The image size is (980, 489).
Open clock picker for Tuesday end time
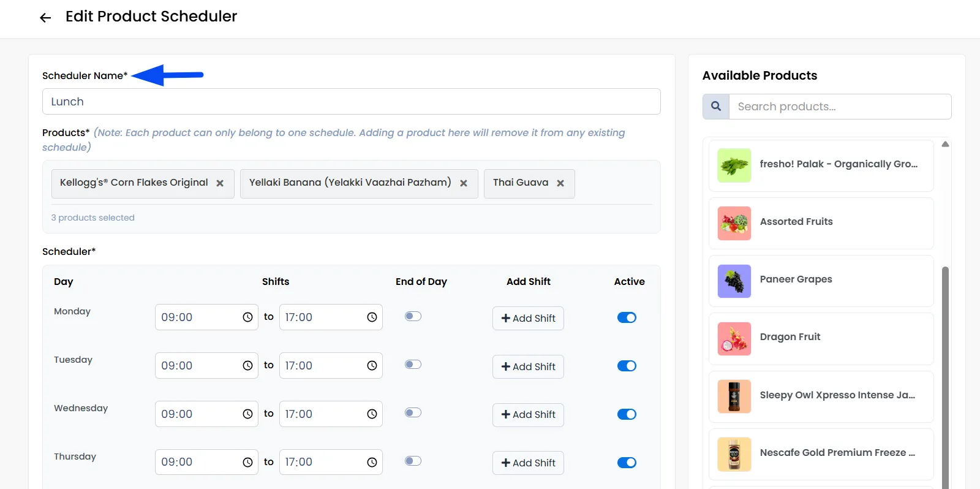pos(372,366)
